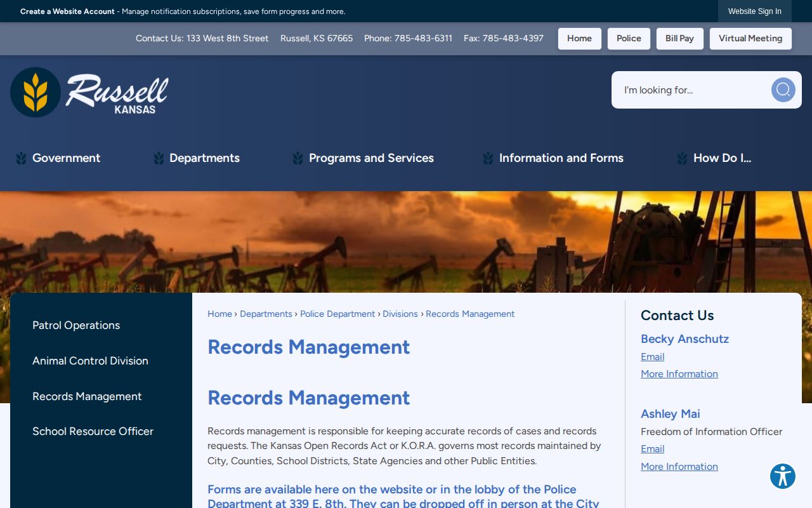Image resolution: width=812 pixels, height=508 pixels.
Task: Click Email link under Ashley Mai
Action: click(x=652, y=449)
